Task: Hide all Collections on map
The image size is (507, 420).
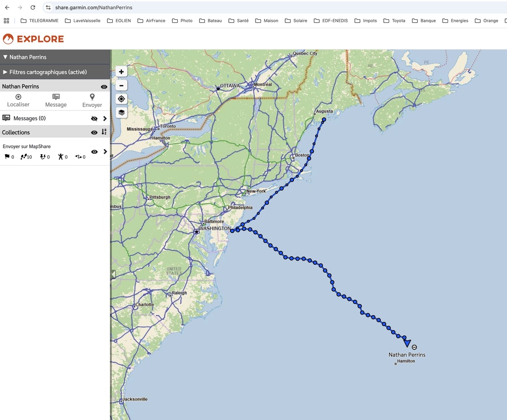Action: (94, 132)
